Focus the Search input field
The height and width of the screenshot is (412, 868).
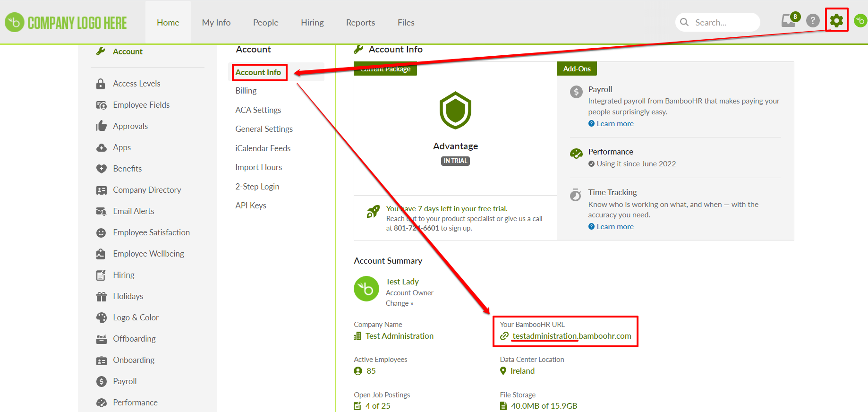(x=723, y=23)
